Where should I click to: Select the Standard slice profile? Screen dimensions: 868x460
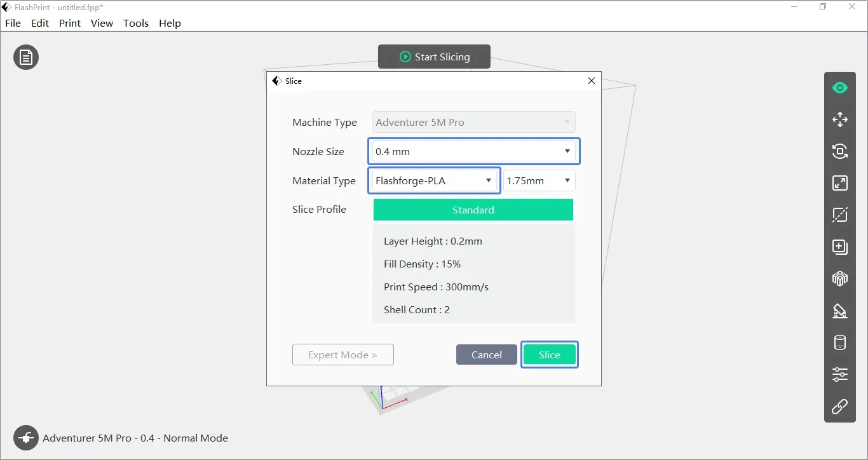click(x=473, y=210)
